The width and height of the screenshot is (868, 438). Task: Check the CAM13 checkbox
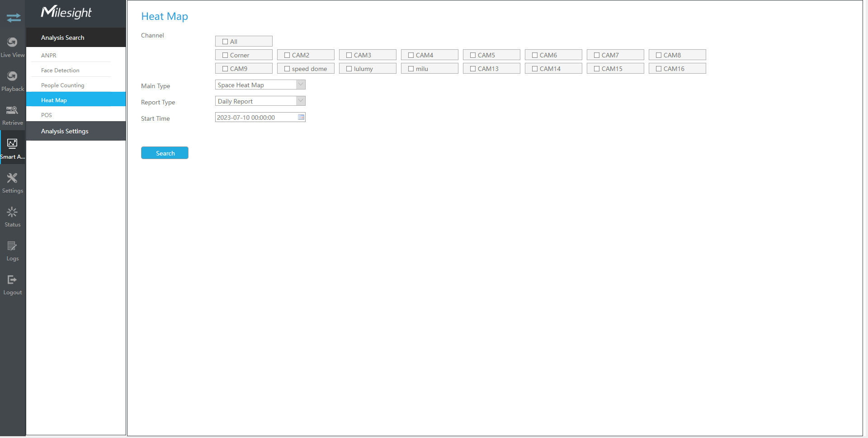pyautogui.click(x=473, y=69)
